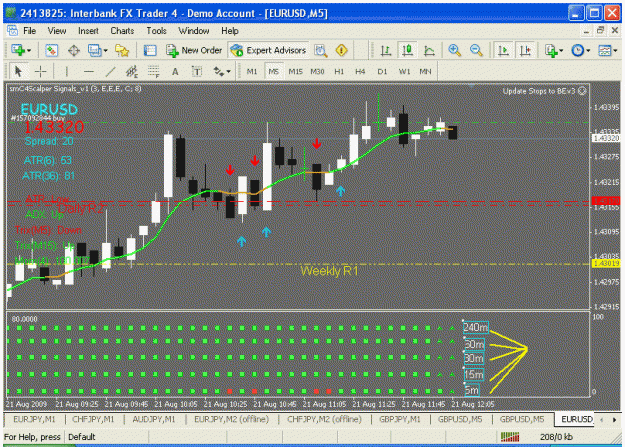Open the Market Watch crosshair-circle icon

(x=74, y=50)
